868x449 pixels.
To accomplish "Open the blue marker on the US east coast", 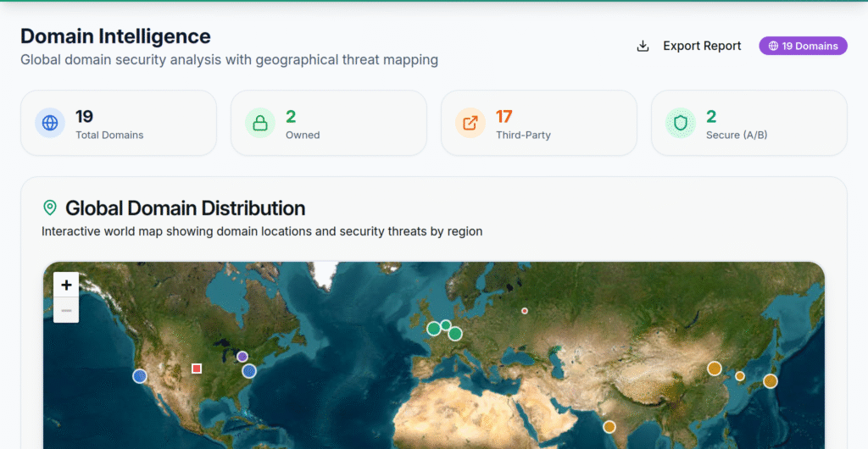I will click(249, 371).
